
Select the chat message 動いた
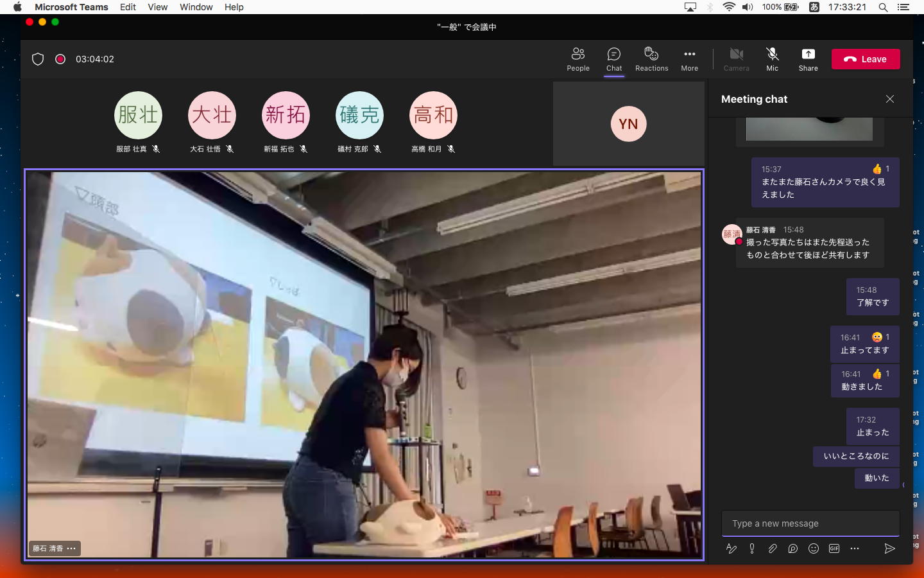(877, 478)
